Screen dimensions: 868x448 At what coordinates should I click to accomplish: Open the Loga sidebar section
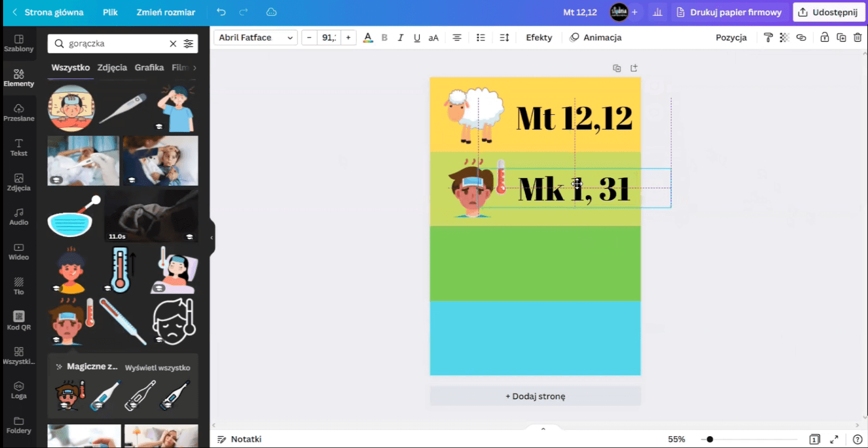point(19,390)
